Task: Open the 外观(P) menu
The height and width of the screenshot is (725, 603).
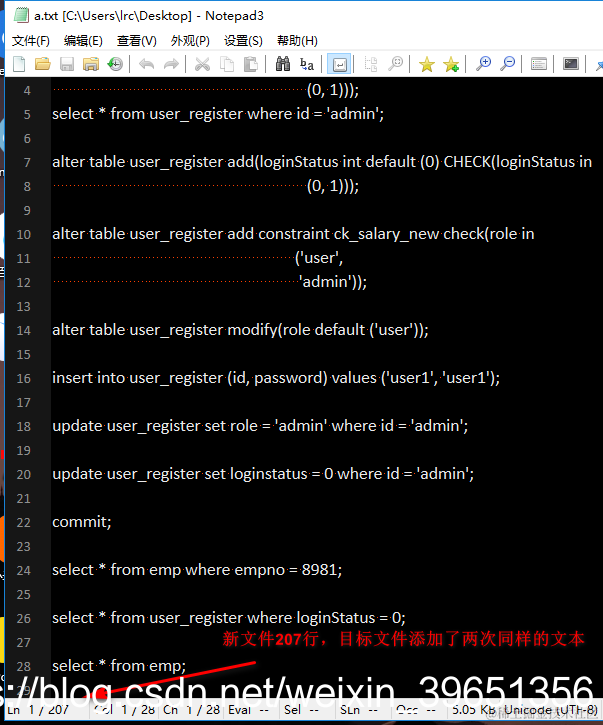Action: point(190,41)
